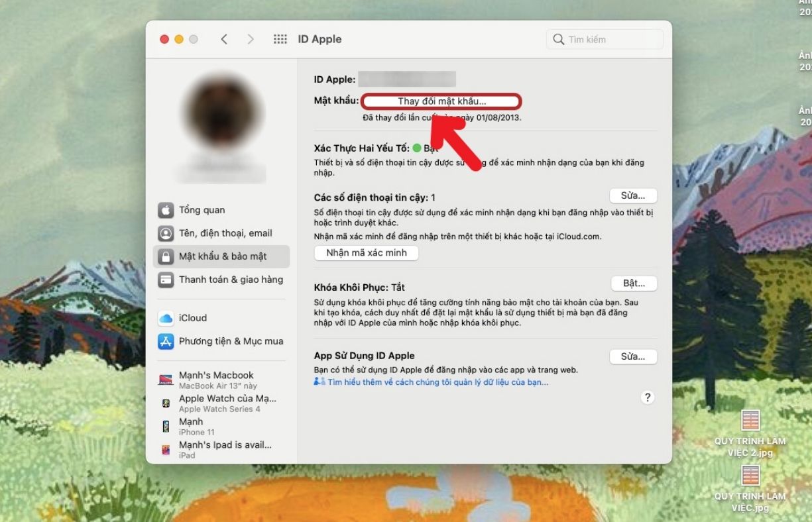Click the iCloud cloud icon

(166, 318)
